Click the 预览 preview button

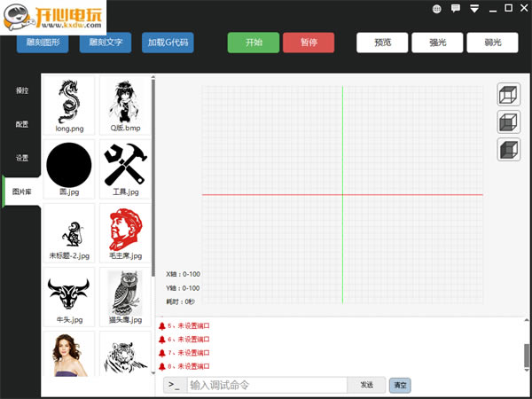[x=382, y=43]
